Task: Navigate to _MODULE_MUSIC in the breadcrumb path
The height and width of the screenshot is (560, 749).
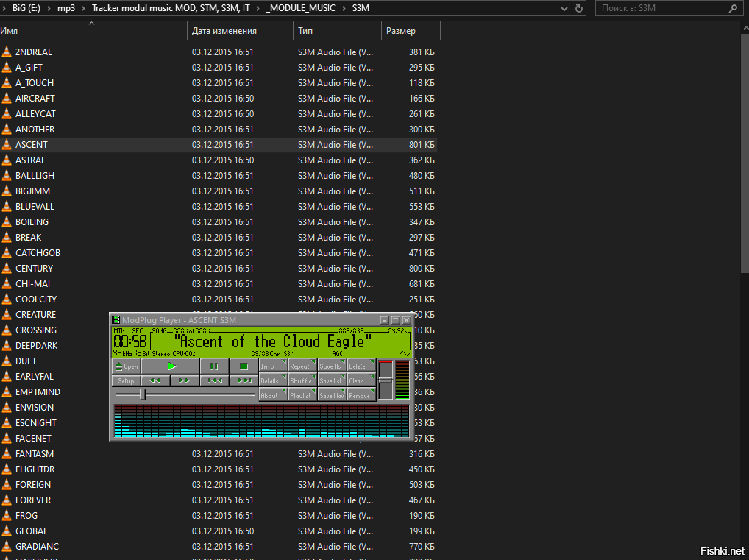Action: click(300, 9)
